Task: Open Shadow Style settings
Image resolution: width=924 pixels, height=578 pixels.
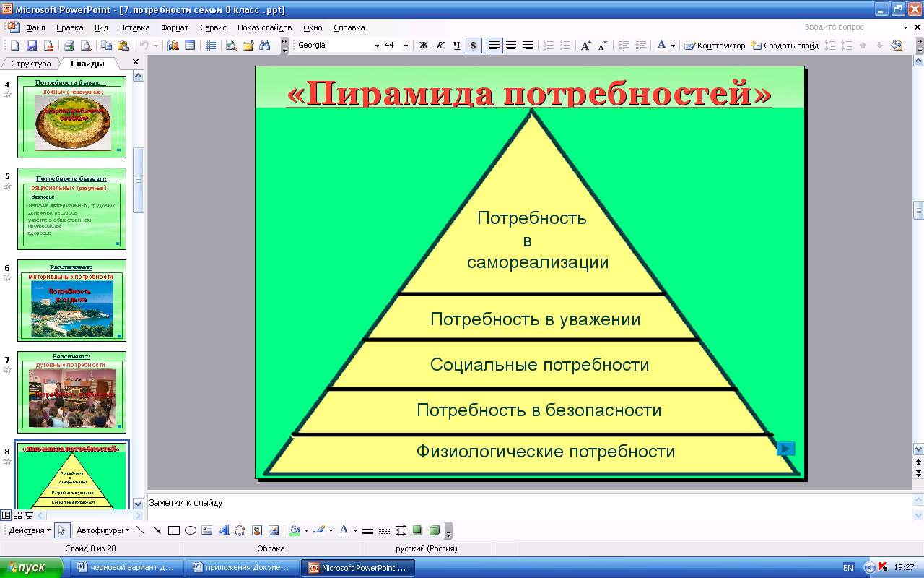Action: coord(417,530)
